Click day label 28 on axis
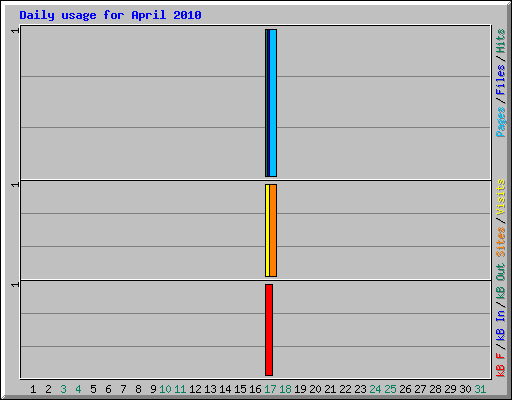This screenshot has height=400, width=512. 435,389
